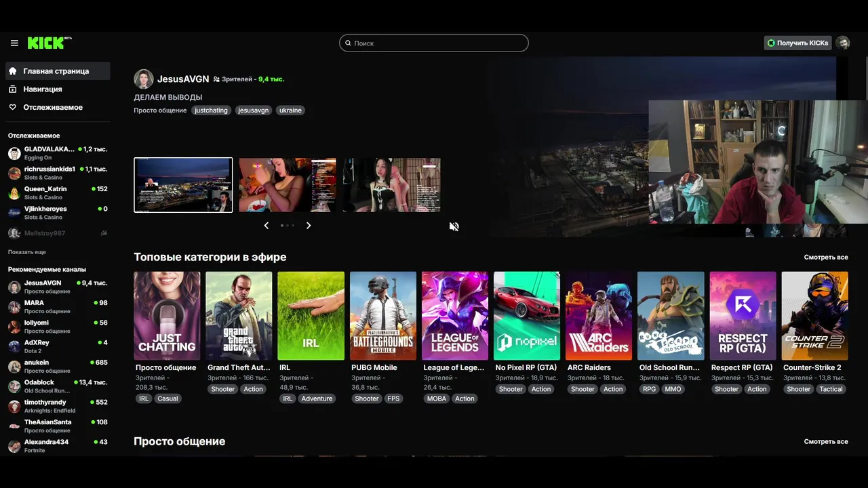Click the heart icon beside Отслеживаемое
Image resolution: width=868 pixels, height=488 pixels.
pyautogui.click(x=13, y=107)
